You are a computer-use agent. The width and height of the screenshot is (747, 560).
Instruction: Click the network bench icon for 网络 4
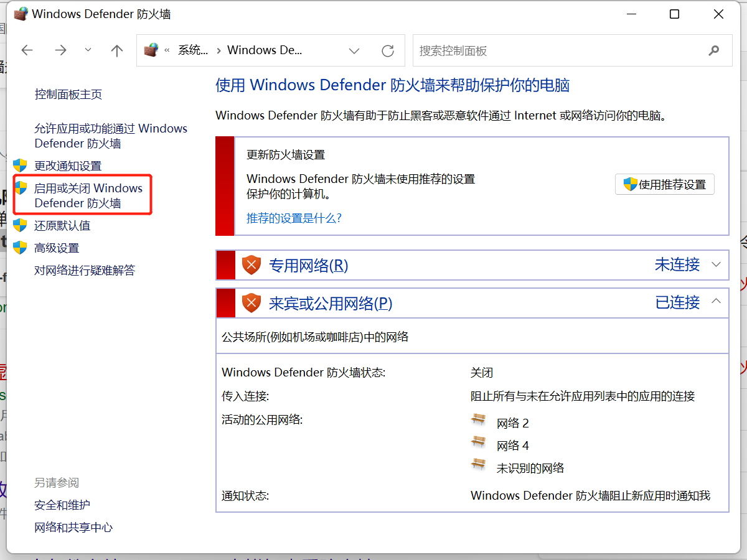[x=479, y=442]
